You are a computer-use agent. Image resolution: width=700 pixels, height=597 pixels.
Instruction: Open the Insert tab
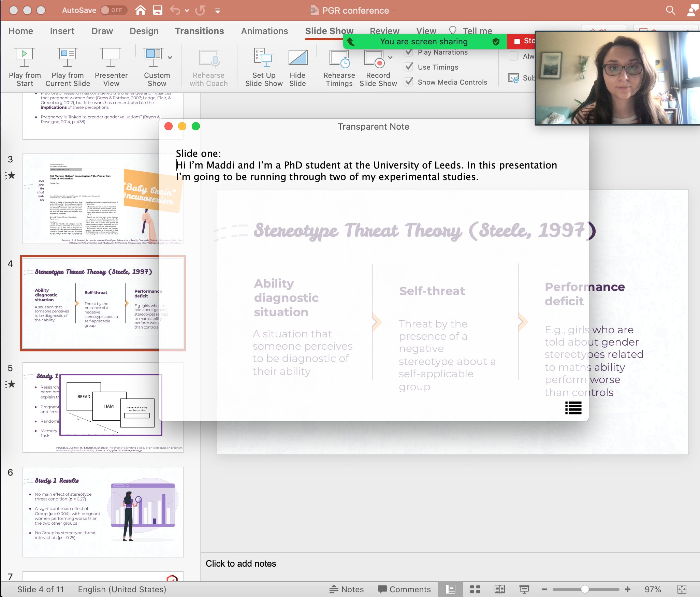62,31
